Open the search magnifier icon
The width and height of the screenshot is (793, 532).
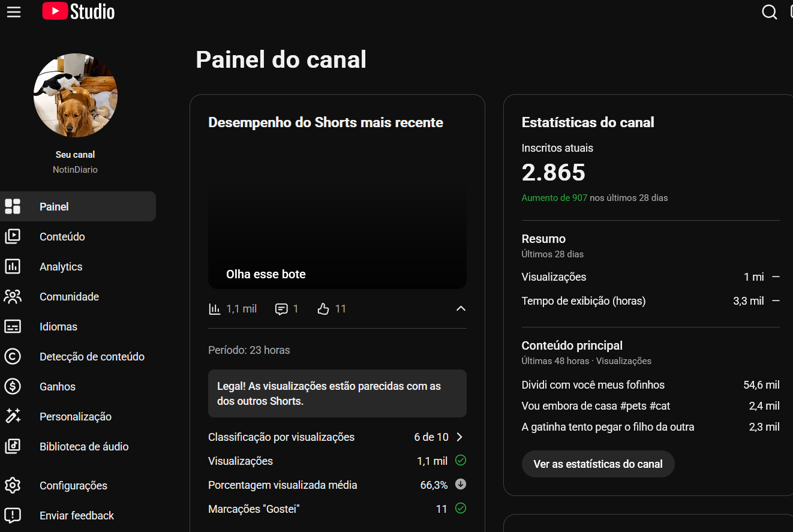click(x=770, y=12)
